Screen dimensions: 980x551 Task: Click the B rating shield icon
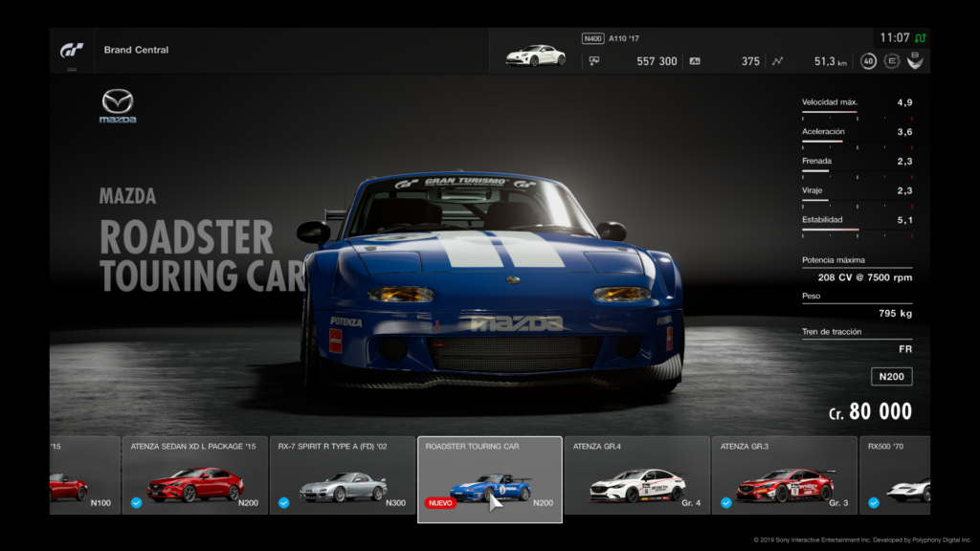coord(915,60)
